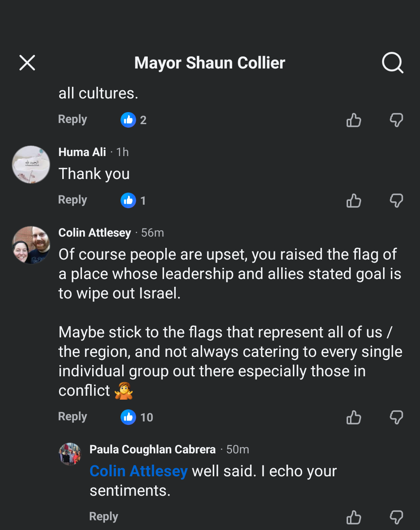Close the Mayor Shaun Collier comments view
Viewport: 420px width, 530px height.
[x=27, y=63]
